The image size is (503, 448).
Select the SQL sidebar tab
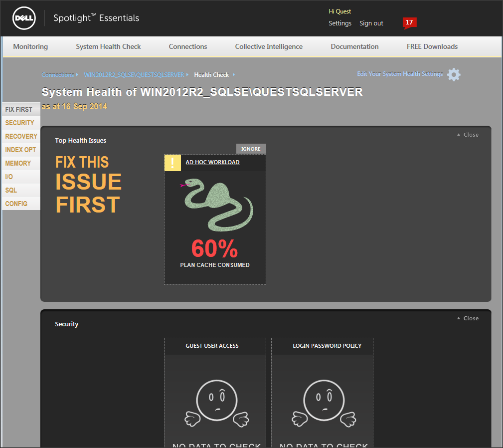pos(21,190)
